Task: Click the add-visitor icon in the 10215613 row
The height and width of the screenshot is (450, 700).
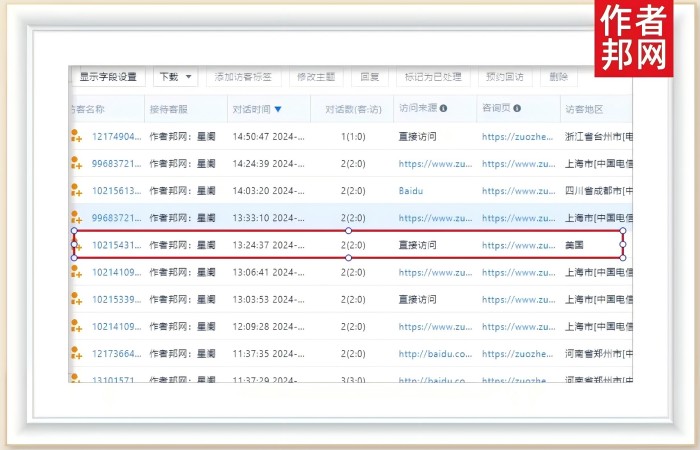Action: point(76,190)
